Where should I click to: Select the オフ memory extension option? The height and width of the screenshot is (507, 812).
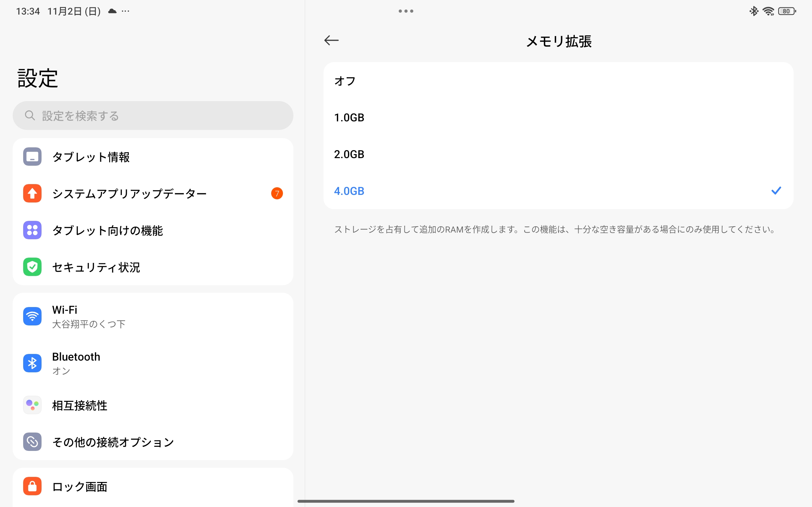point(345,81)
